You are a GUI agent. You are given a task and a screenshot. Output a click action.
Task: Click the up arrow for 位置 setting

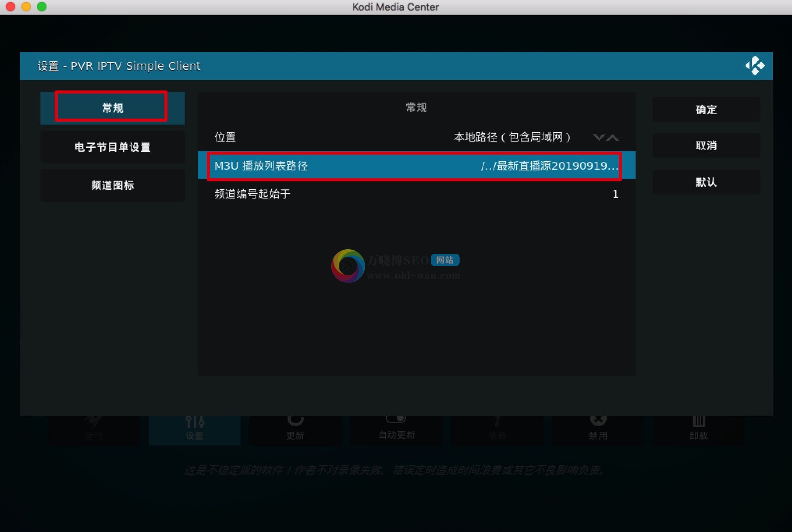coord(613,137)
